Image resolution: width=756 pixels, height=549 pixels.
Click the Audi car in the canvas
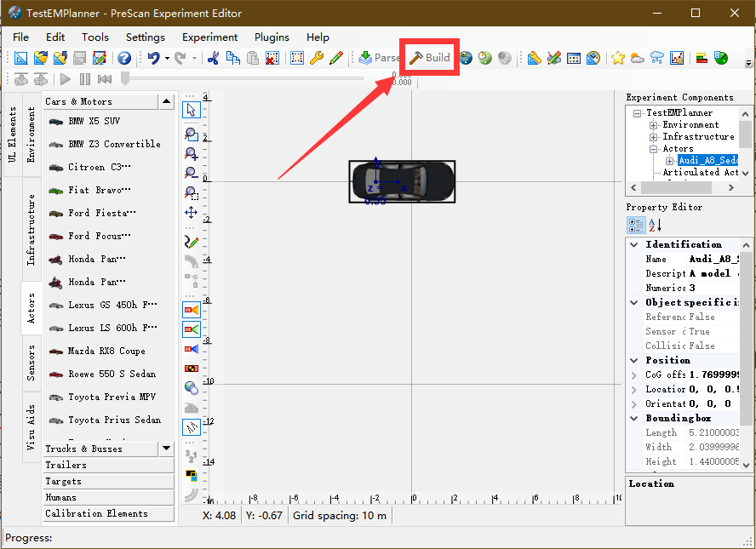click(x=402, y=181)
